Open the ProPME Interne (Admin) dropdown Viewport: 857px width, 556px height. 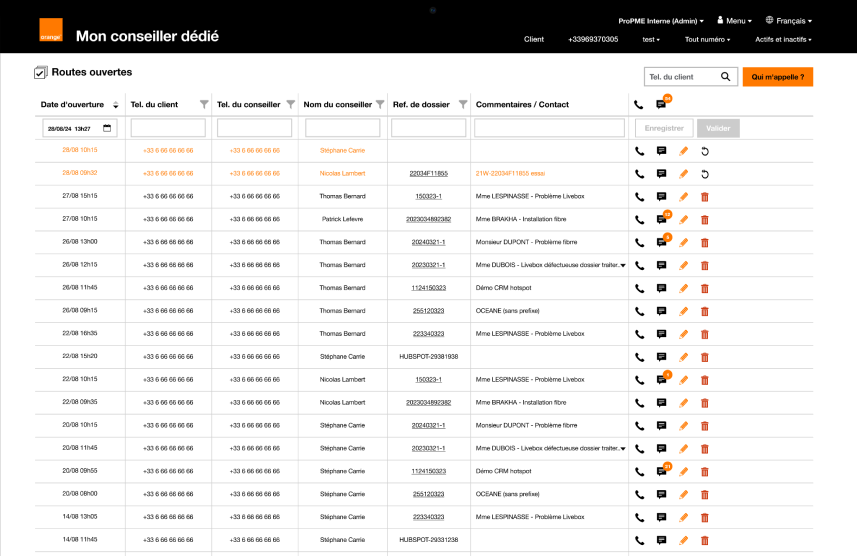click(661, 21)
